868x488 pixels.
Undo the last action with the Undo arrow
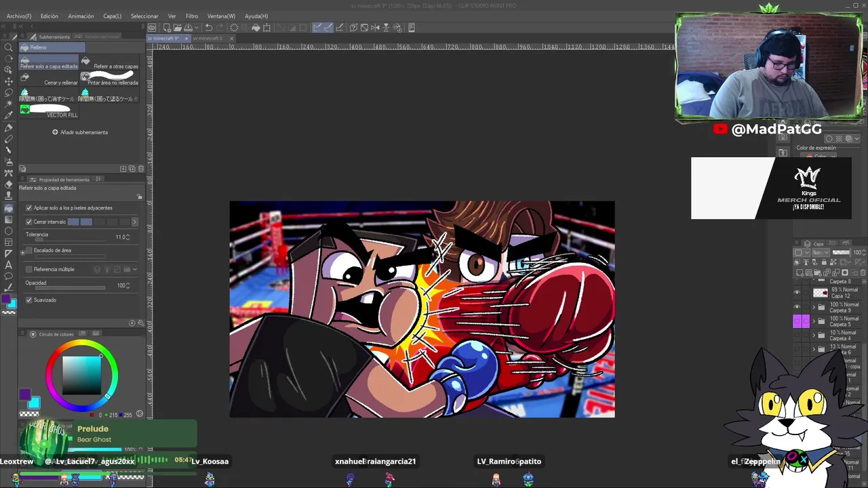click(209, 28)
